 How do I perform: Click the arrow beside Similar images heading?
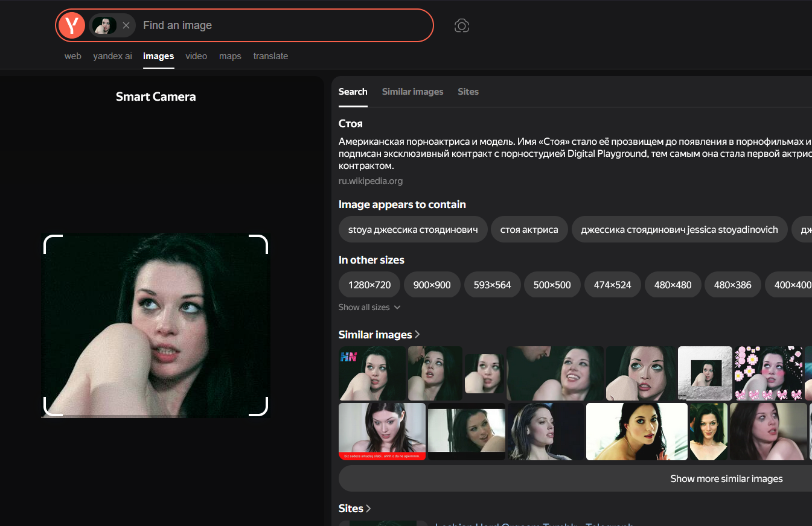pyautogui.click(x=417, y=334)
